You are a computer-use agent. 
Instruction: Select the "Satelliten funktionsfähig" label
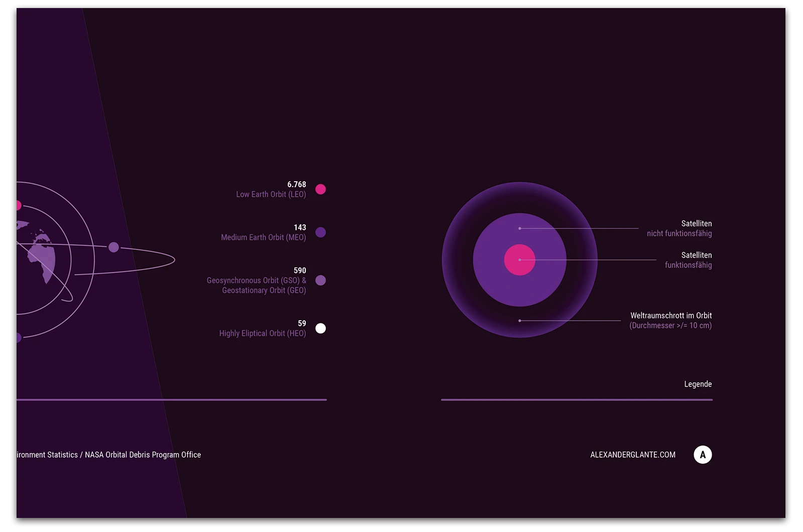tap(688, 260)
